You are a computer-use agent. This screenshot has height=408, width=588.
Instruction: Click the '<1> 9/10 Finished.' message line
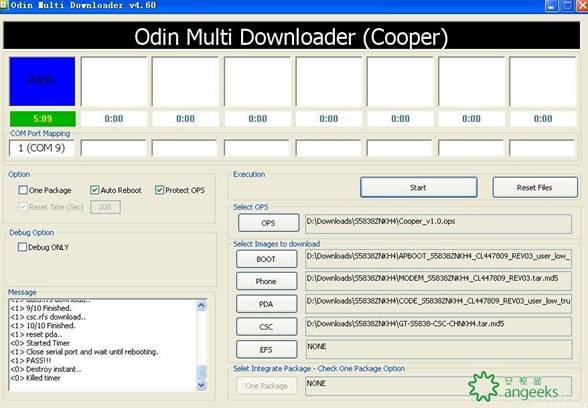click(x=41, y=308)
